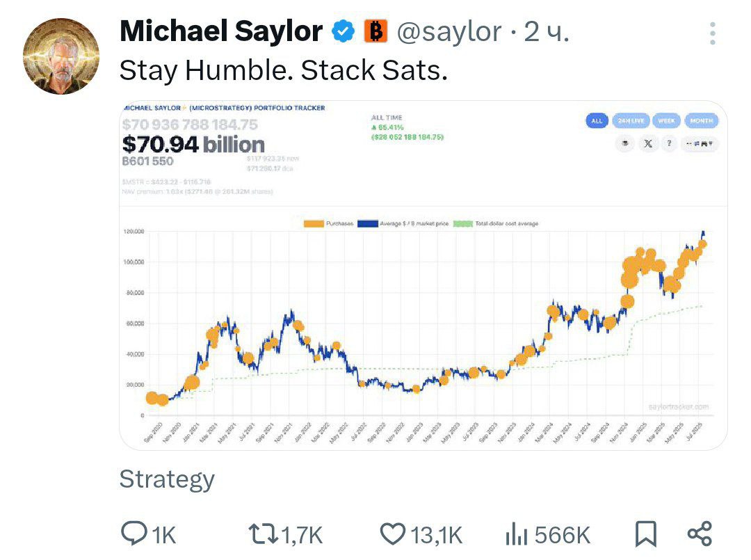Select the ALL time range tab
This screenshot has height=560, width=751.
(597, 121)
